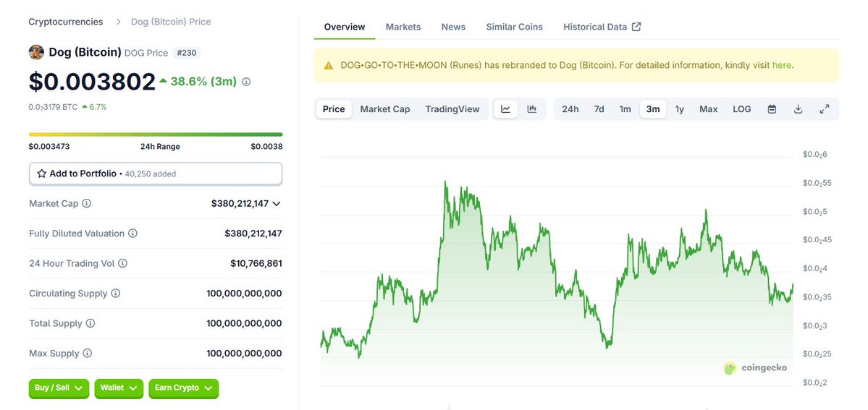Click the DOG Price label
Screen dimensions: 868x410
(146, 53)
